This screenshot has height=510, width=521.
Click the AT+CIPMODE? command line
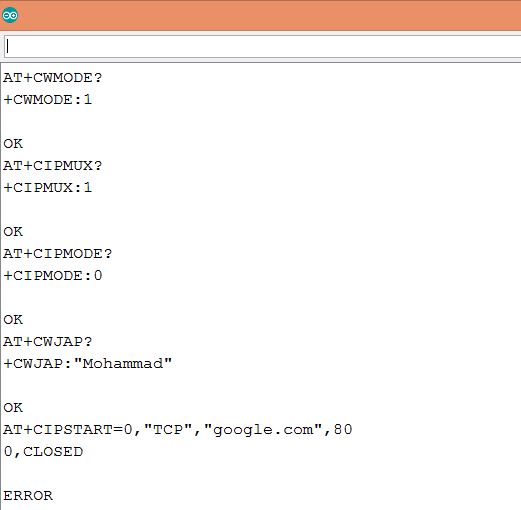click(x=58, y=254)
